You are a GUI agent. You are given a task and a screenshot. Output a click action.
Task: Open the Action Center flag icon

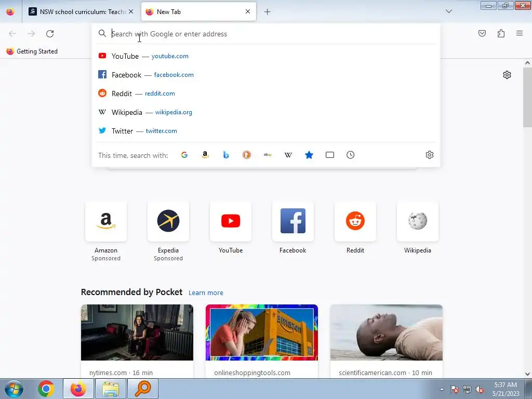(x=454, y=390)
